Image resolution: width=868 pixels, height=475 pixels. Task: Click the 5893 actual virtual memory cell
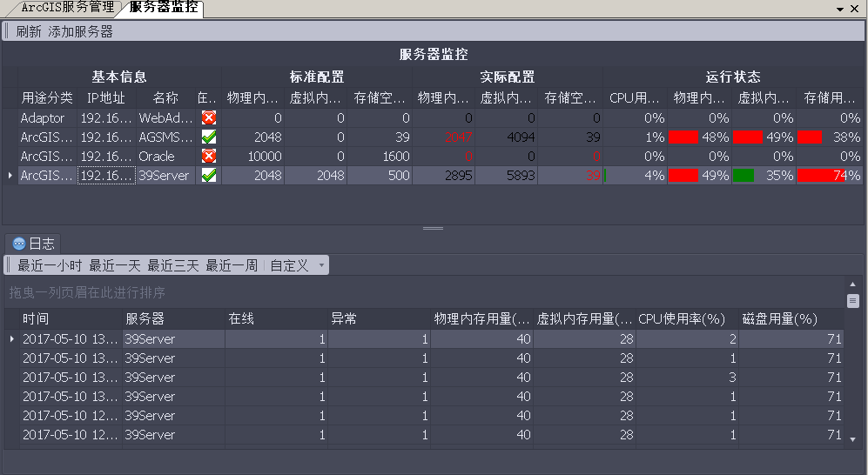pos(506,175)
